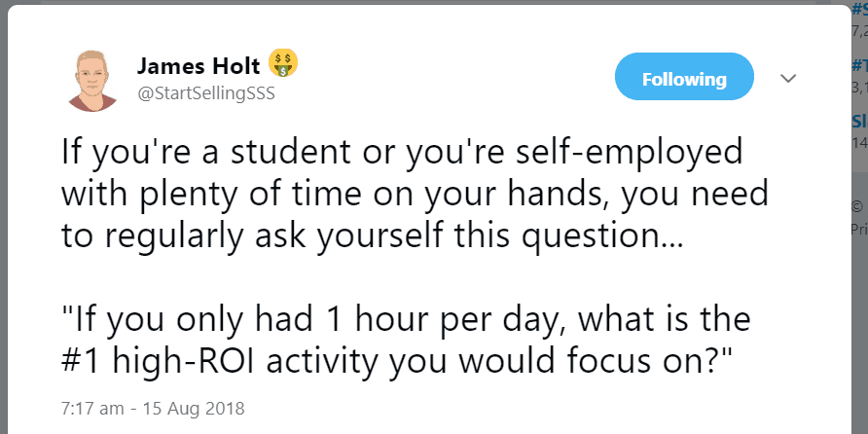The height and width of the screenshot is (434, 868).
Task: Click James Holt's profile avatar
Action: point(93,80)
